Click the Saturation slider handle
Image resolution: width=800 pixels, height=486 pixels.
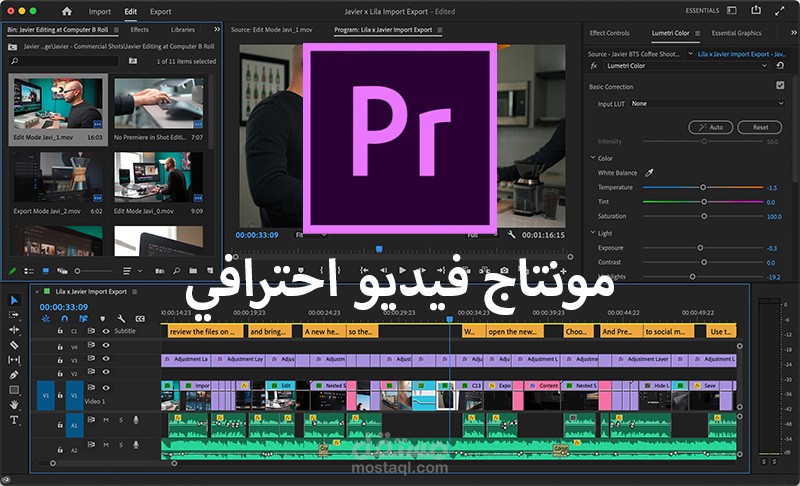704,216
